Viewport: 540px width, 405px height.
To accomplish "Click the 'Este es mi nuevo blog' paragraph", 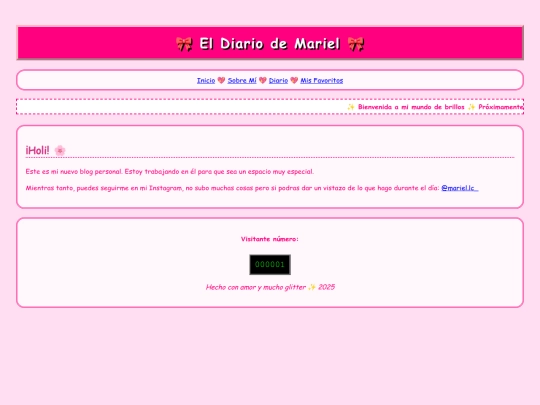I will click(x=170, y=172).
